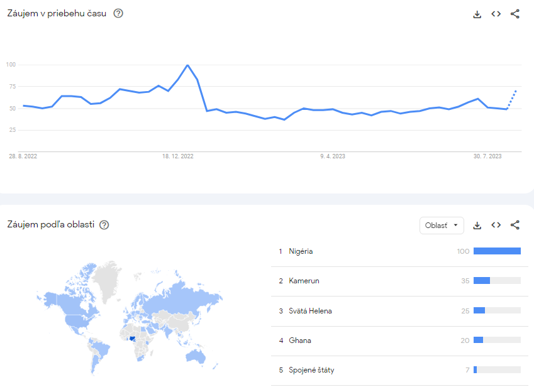Share the interest by region section

click(515, 225)
